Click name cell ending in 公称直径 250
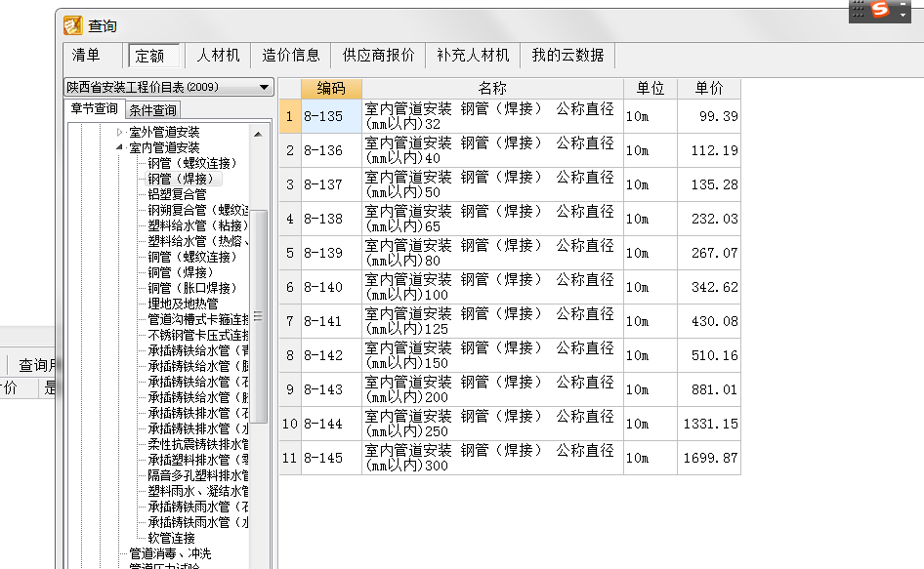This screenshot has height=569, width=924. click(492, 424)
